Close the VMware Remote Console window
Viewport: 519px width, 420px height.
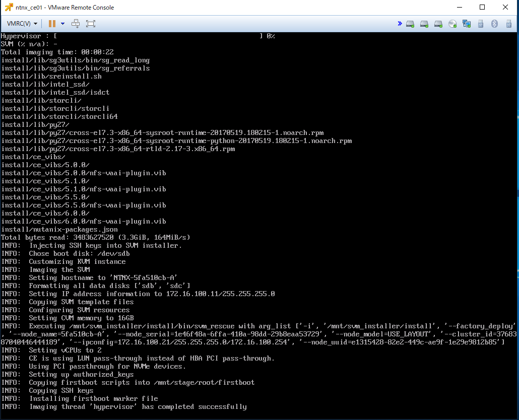505,7
